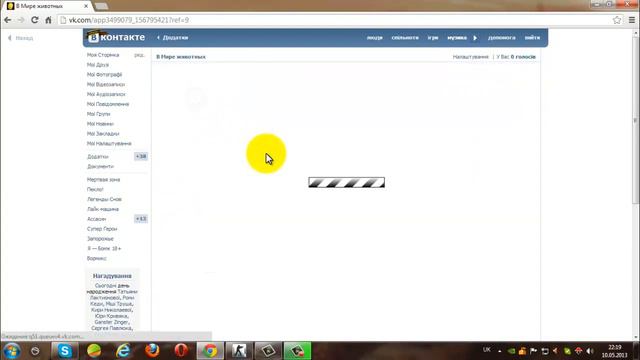Open 'Мої Аудіозаписи' in the sidebar

106,94
